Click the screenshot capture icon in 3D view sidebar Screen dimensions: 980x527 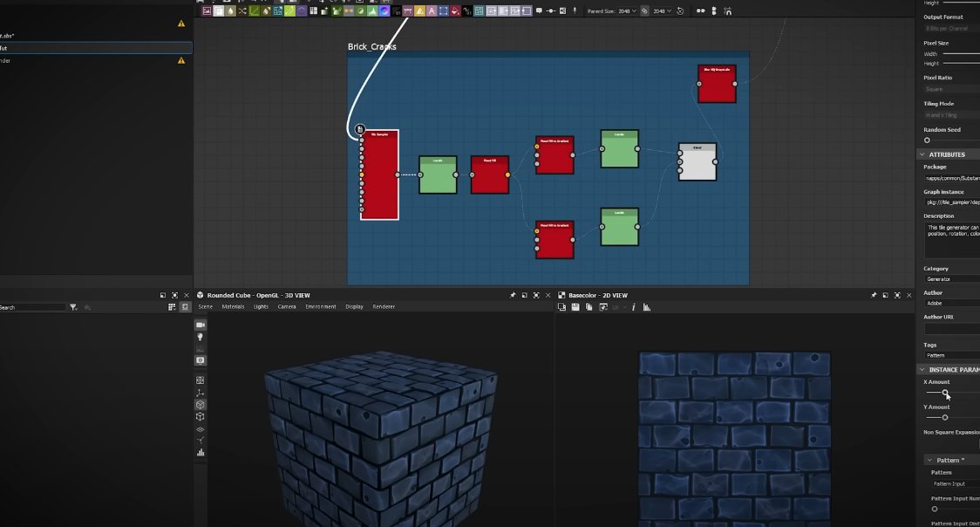tap(200, 360)
